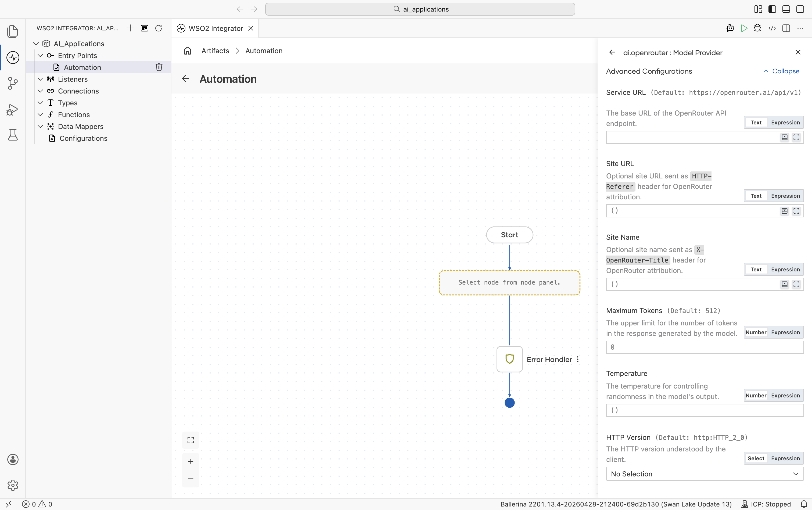Click the Start node

tap(509, 235)
